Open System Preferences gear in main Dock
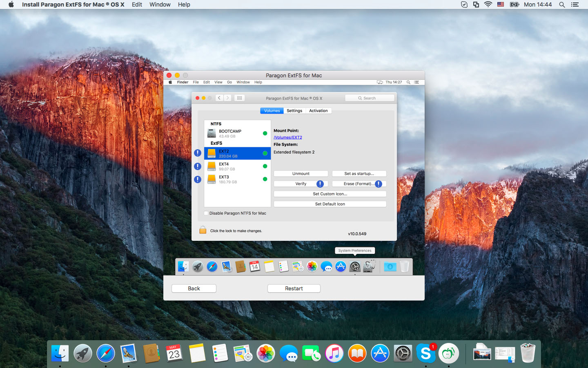This screenshot has width=588, height=368. [403, 353]
